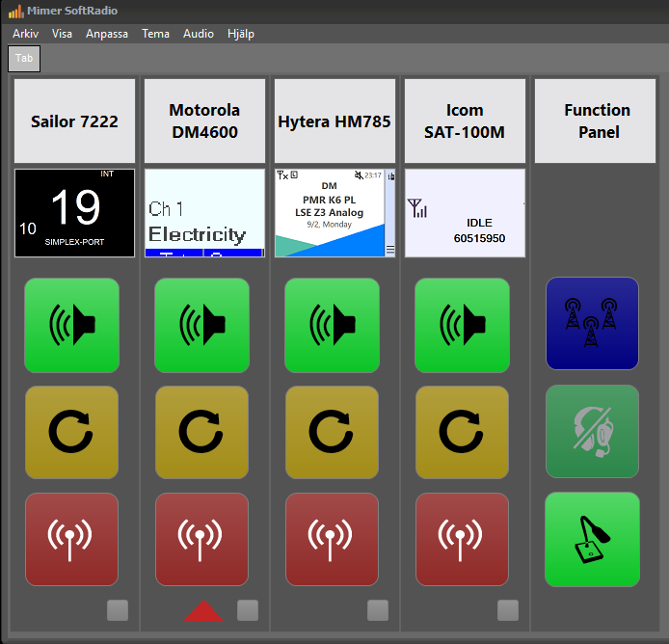Click the Motorola Ch 1 Electricity display
The width and height of the screenshot is (669, 644).
204,213
